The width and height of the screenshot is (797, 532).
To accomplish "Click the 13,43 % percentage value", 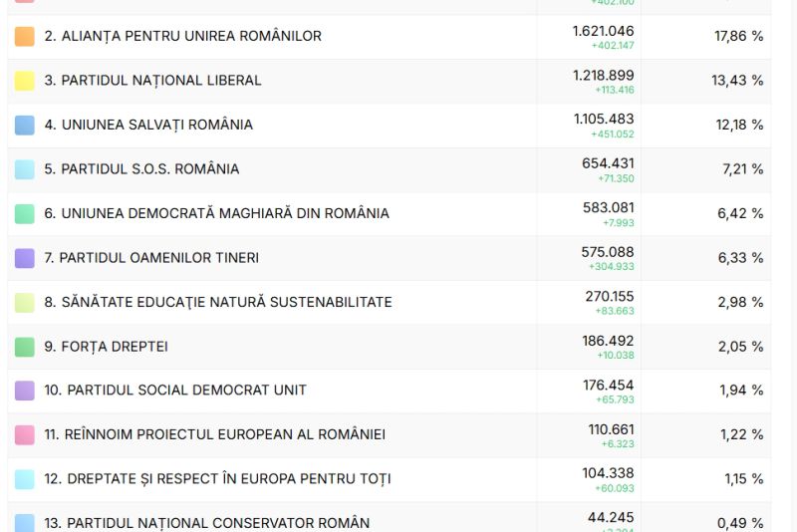I will [x=737, y=81].
